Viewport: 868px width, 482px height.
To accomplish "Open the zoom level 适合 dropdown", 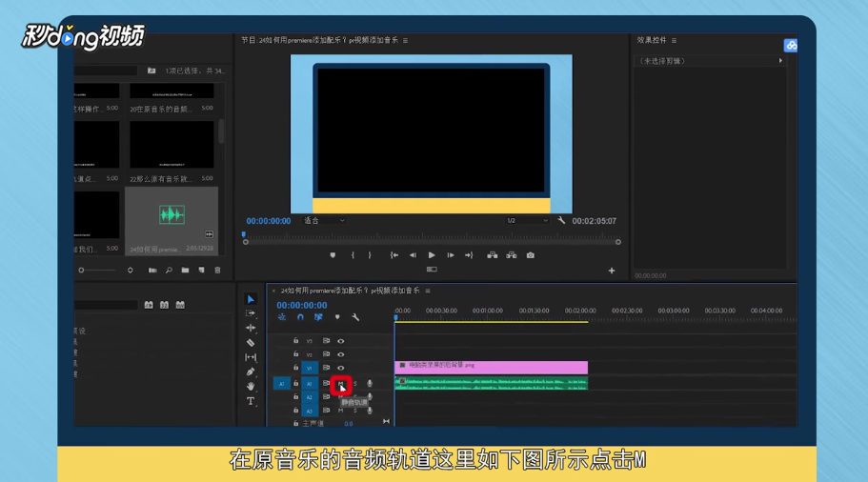I will (324, 220).
